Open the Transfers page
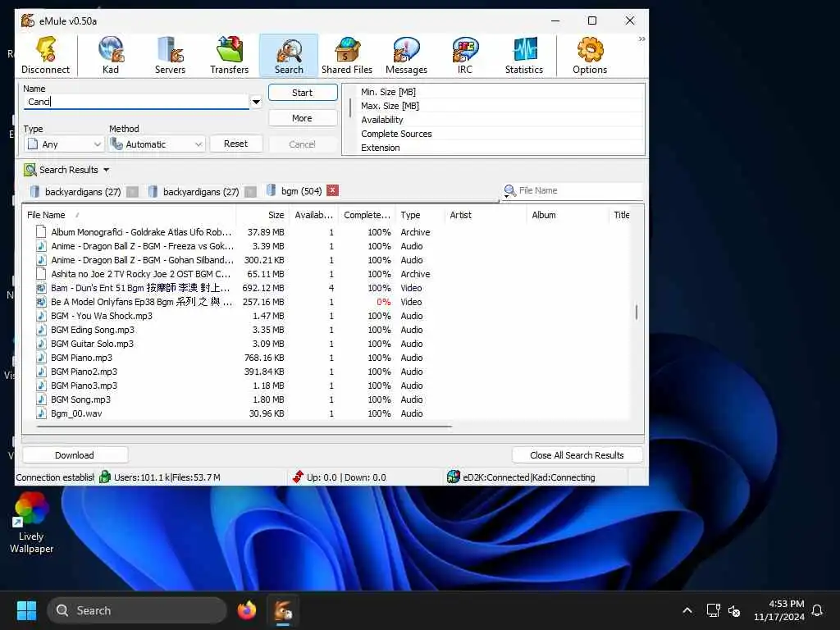The image size is (840, 630). pos(230,56)
